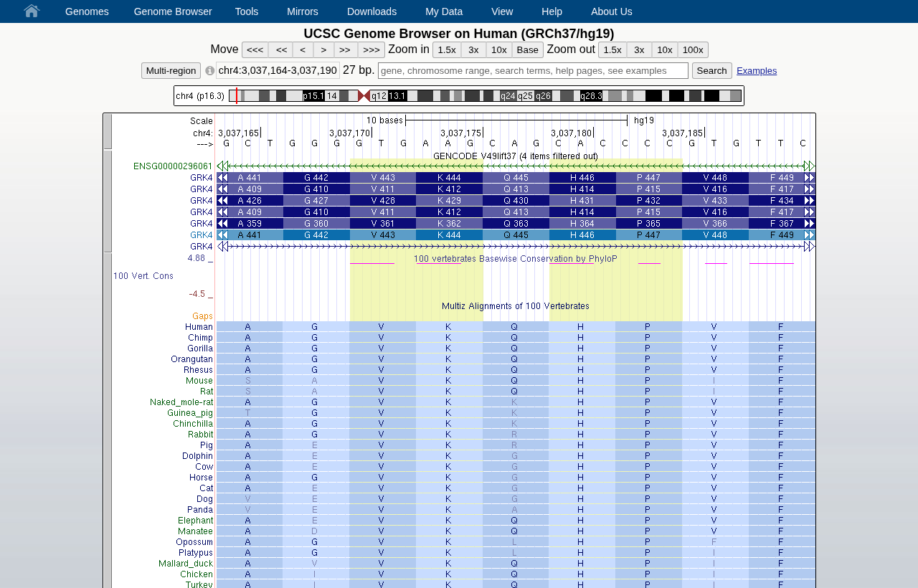Click the Search button

712,71
